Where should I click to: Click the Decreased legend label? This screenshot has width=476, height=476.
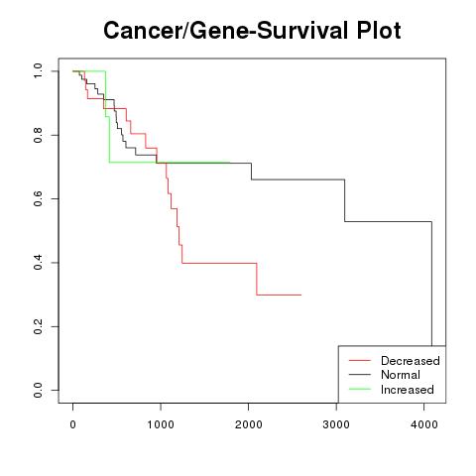[411, 361]
